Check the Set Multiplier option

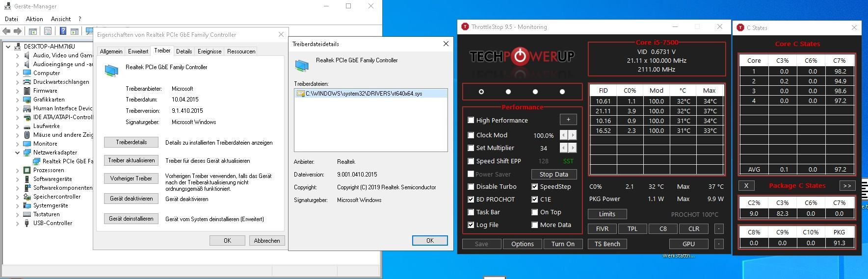coord(471,148)
